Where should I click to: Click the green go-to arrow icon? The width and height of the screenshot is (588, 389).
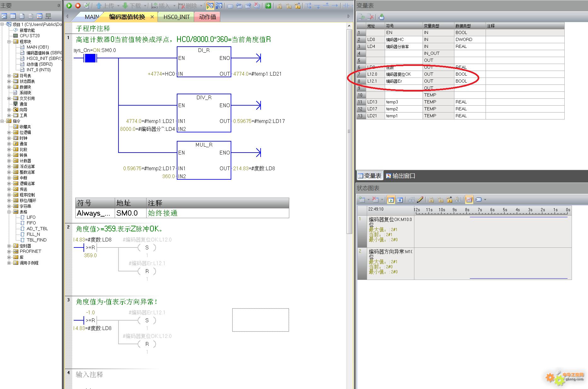(x=268, y=6)
